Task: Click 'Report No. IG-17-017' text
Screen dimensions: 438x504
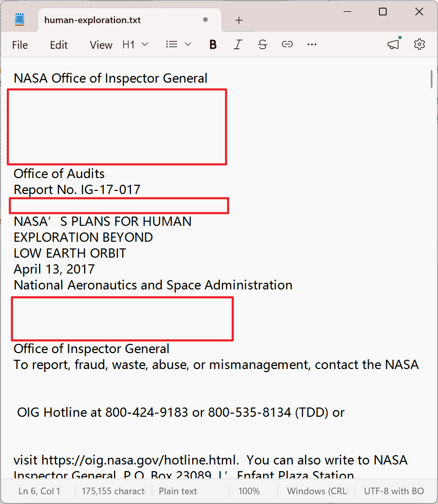Action: tap(77, 190)
